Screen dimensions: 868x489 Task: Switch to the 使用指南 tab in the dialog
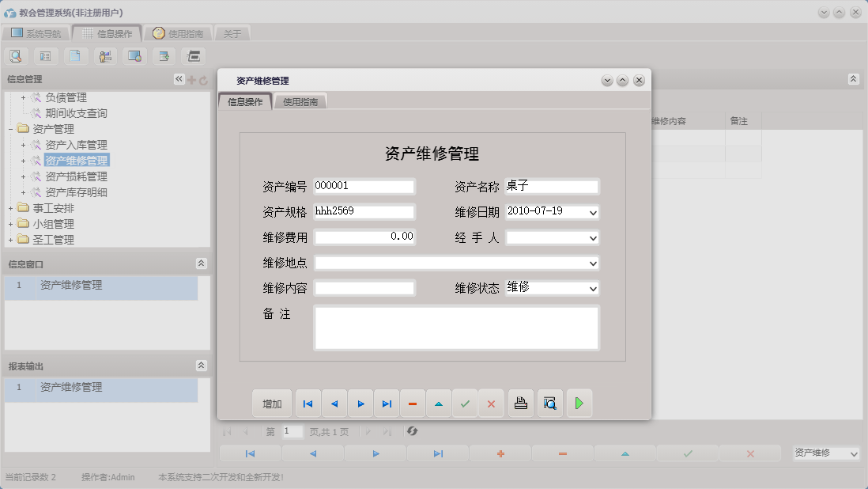click(x=299, y=101)
